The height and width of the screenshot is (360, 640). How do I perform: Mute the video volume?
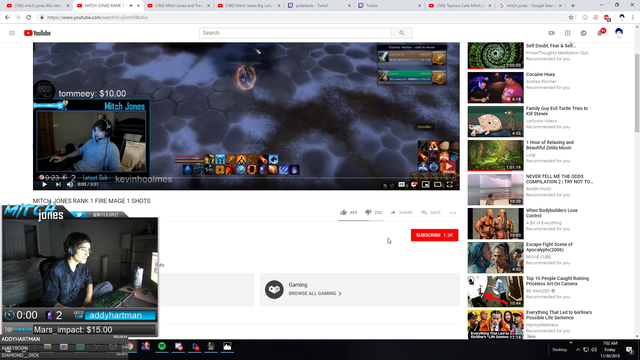(70, 184)
